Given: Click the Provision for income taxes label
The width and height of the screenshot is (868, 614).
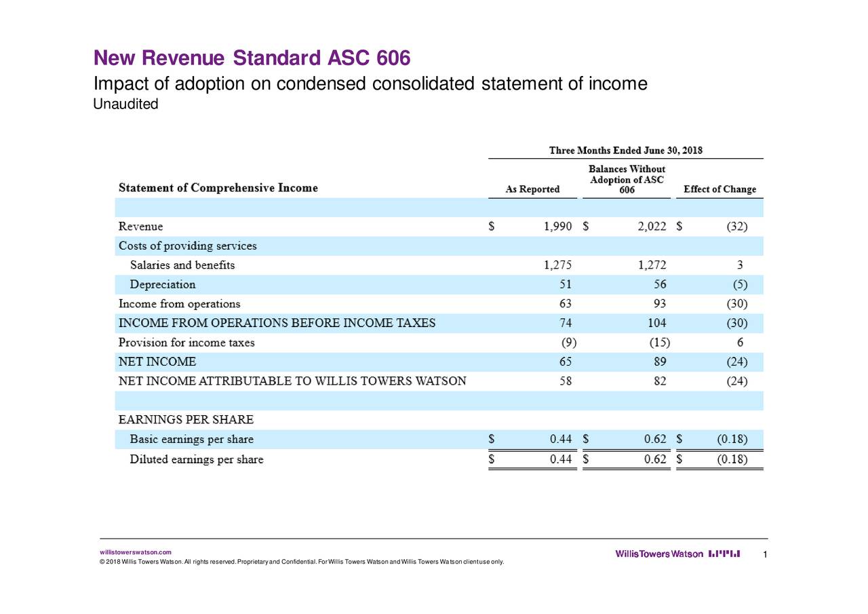Looking at the screenshot, I should point(186,343).
